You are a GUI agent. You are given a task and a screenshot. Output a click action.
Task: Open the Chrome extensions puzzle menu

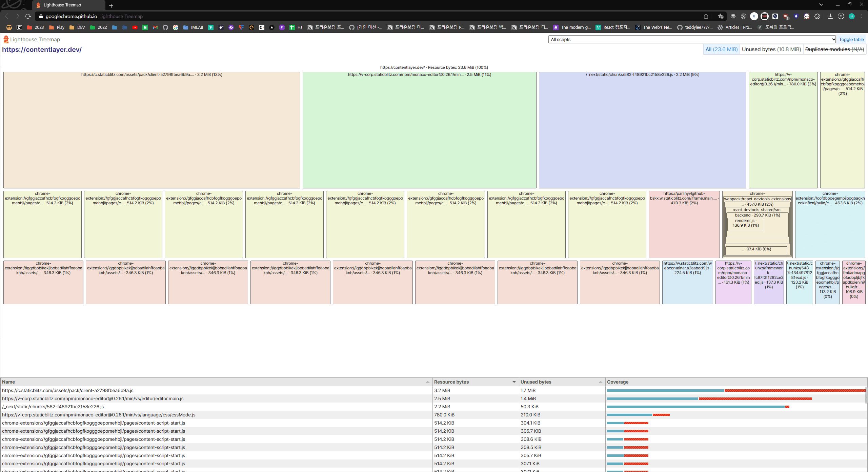tap(817, 16)
